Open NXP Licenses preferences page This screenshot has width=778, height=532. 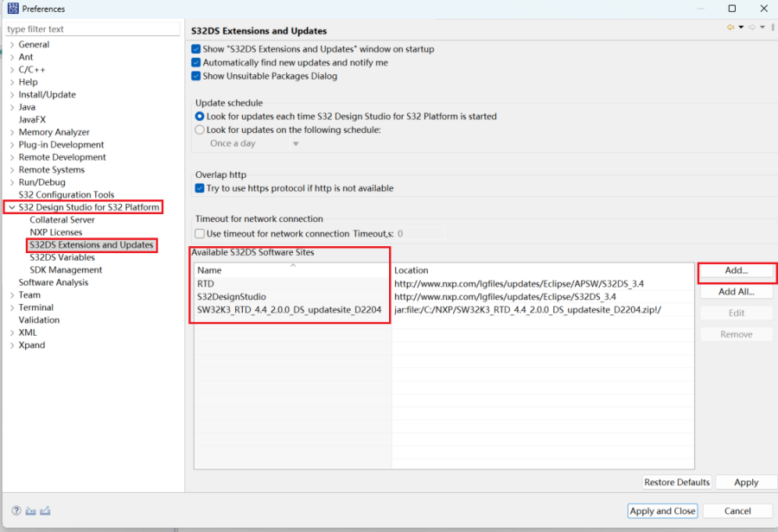click(55, 232)
